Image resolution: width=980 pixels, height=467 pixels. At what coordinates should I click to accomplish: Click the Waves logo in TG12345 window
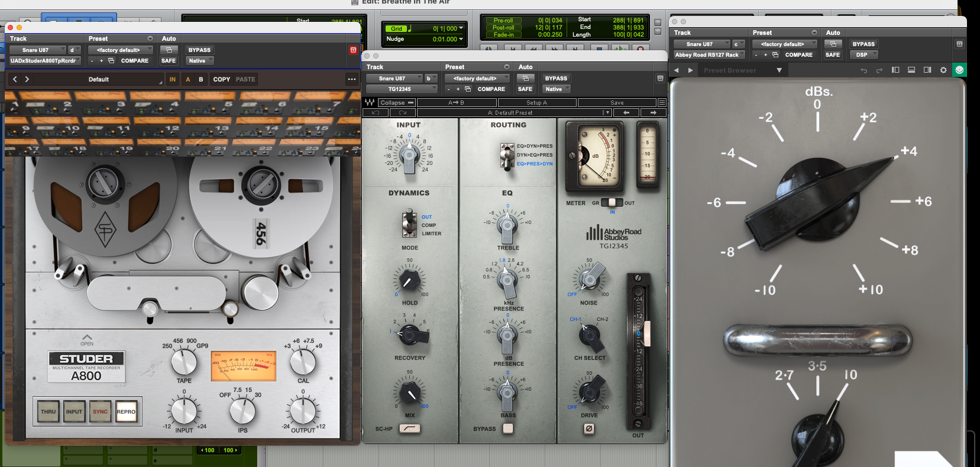(x=370, y=102)
